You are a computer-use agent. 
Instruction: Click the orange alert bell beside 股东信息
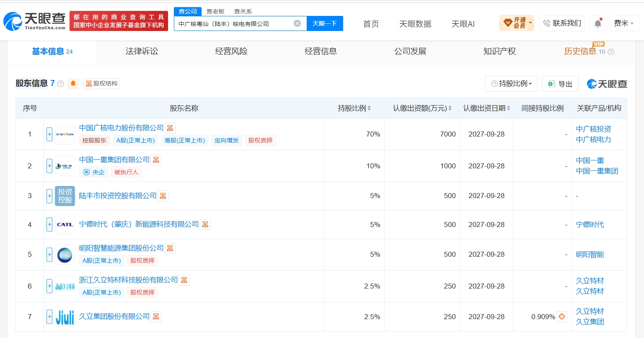tap(73, 83)
